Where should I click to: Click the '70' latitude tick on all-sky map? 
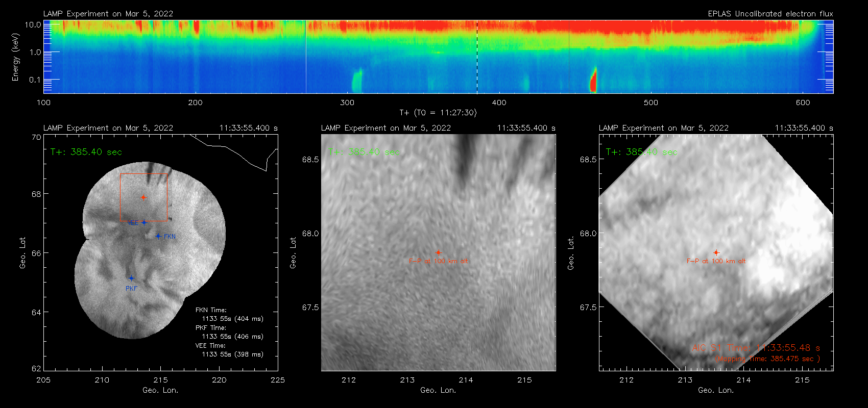click(36, 137)
